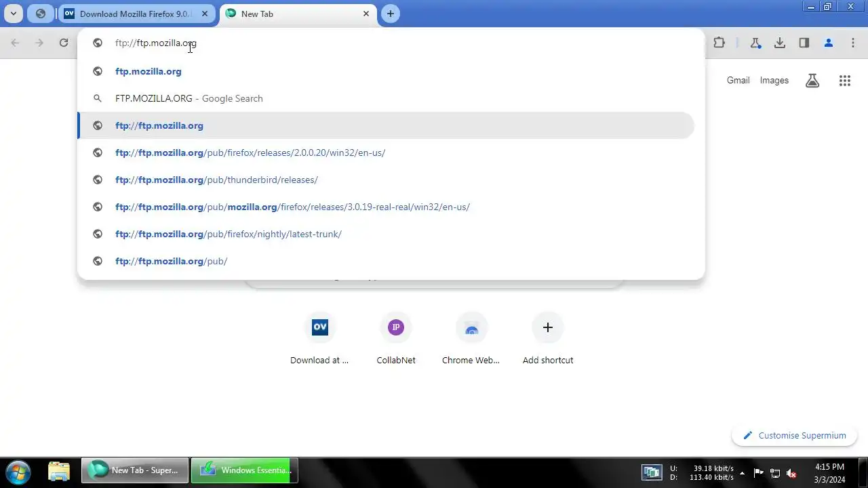The height and width of the screenshot is (488, 868).
Task: Toggle the side panel icon
Action: [804, 43]
